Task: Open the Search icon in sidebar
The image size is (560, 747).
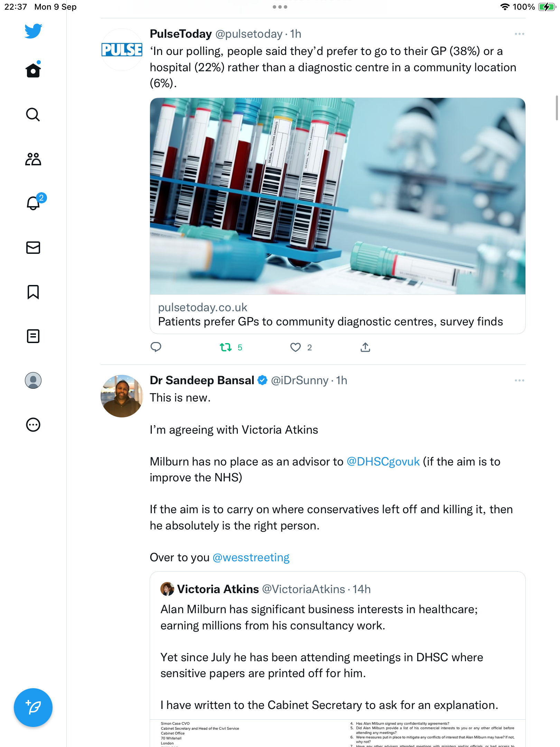Action: coord(33,114)
